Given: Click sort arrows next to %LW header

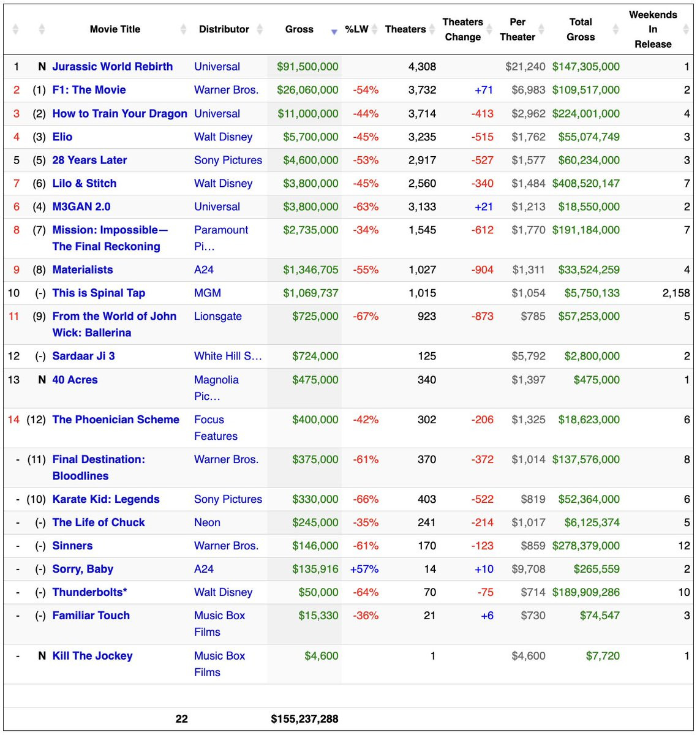Looking at the screenshot, I should tap(375, 29).
